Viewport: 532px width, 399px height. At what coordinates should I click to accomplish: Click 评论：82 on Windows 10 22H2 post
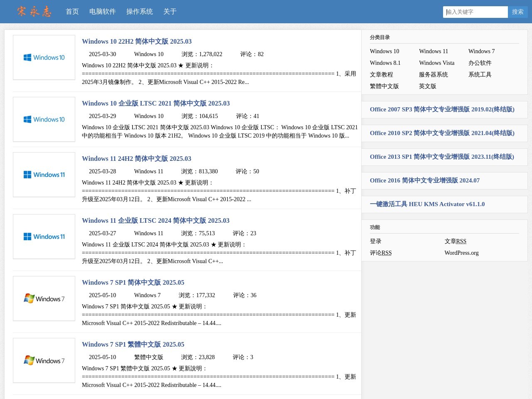(x=252, y=54)
